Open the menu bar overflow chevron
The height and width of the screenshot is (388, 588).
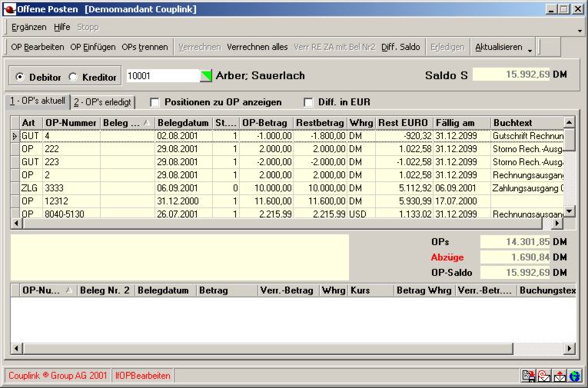click(x=580, y=31)
